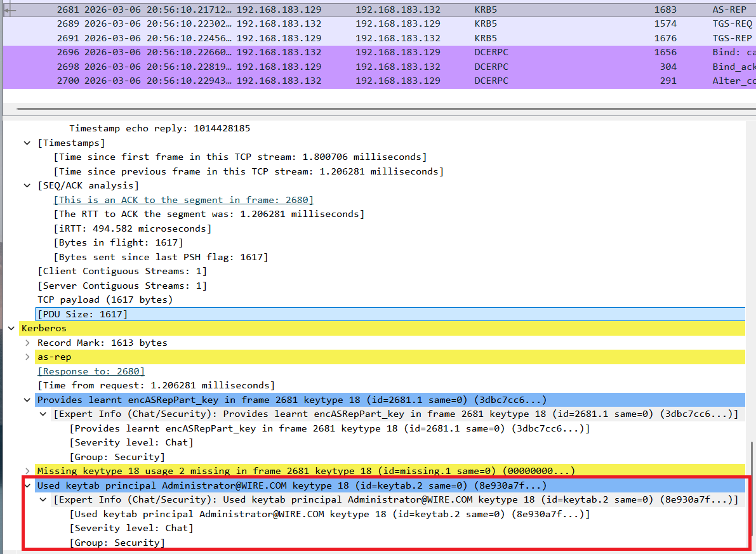Select Group: Security under Used keytab principal
The image size is (756, 554).
pos(117,543)
